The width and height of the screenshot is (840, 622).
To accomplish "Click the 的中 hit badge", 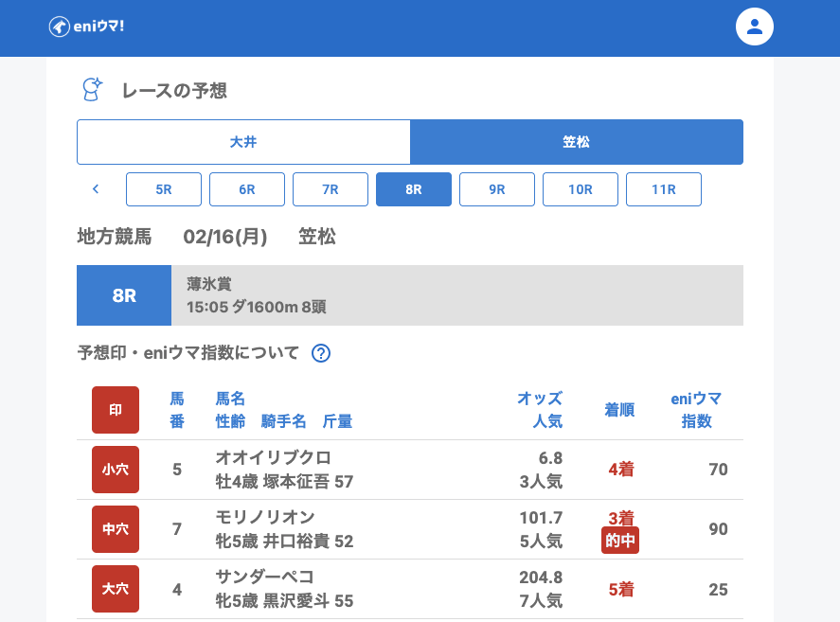I will click(620, 541).
